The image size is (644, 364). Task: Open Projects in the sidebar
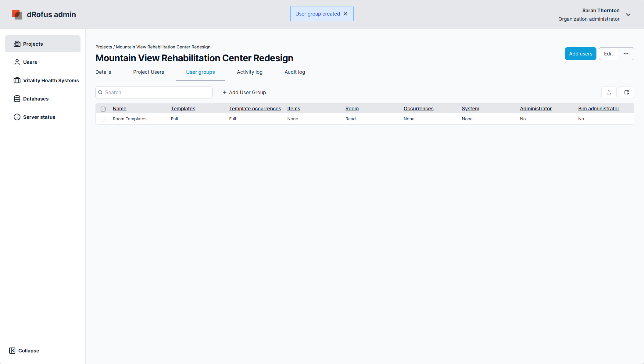tap(43, 44)
